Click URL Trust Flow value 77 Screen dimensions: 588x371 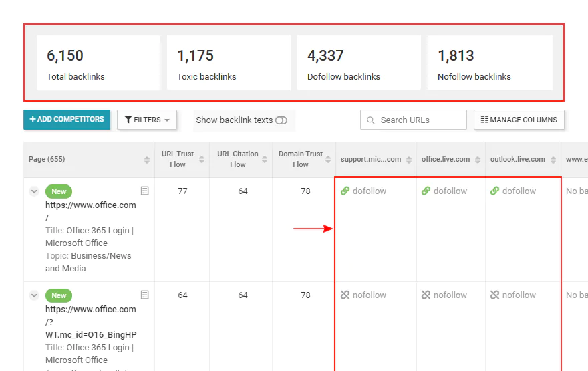click(x=182, y=191)
